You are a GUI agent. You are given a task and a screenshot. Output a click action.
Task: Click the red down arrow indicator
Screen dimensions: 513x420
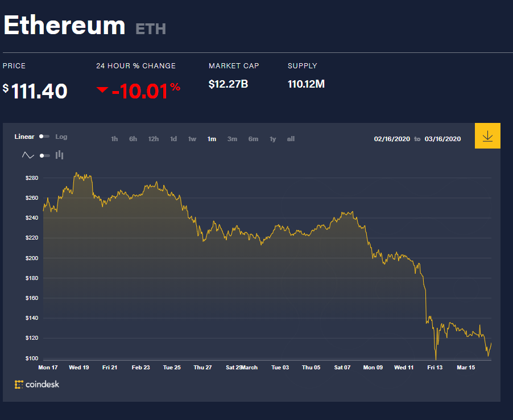click(102, 90)
